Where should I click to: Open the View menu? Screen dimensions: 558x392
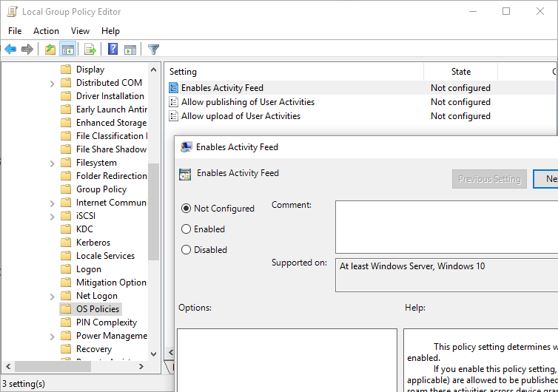(x=80, y=31)
